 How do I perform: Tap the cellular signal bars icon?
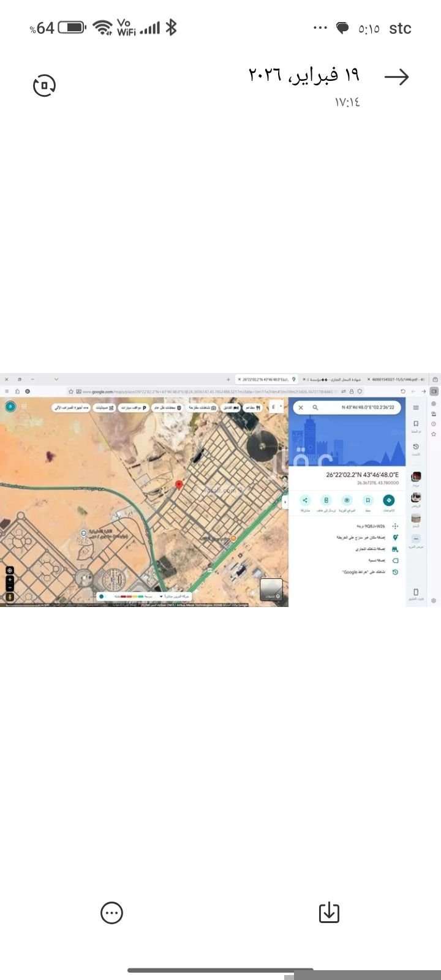[x=150, y=28]
